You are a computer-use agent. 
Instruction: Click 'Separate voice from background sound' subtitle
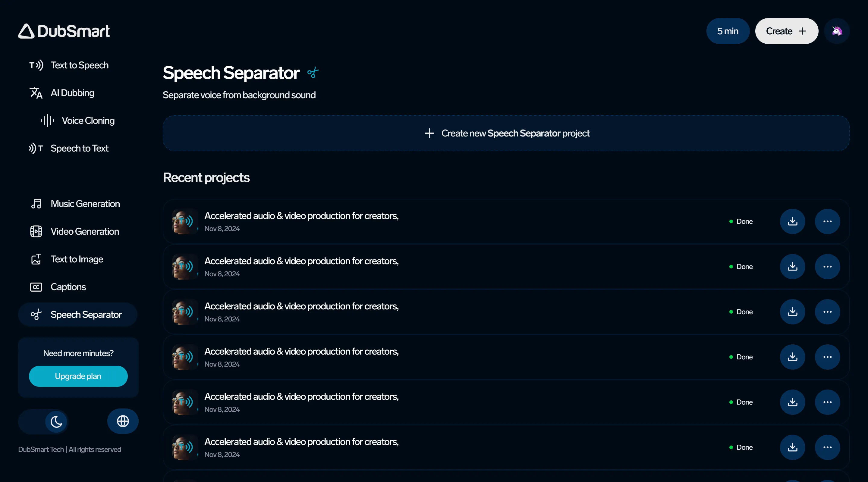pos(239,95)
